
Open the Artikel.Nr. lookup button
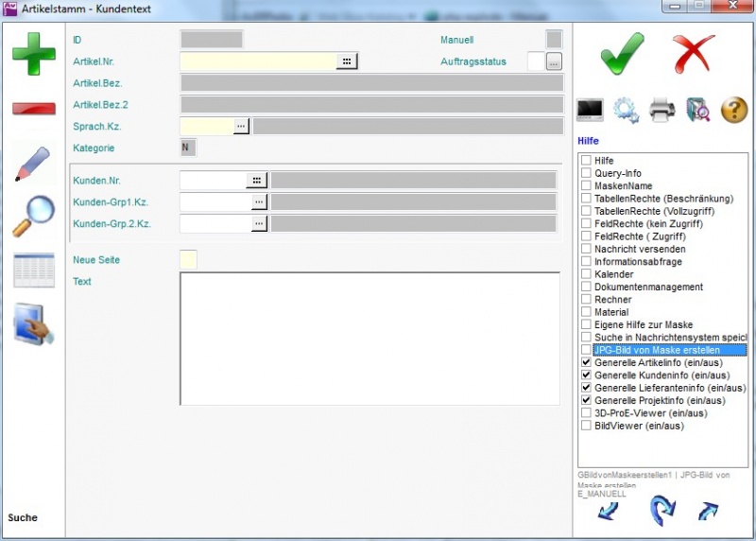(348, 61)
